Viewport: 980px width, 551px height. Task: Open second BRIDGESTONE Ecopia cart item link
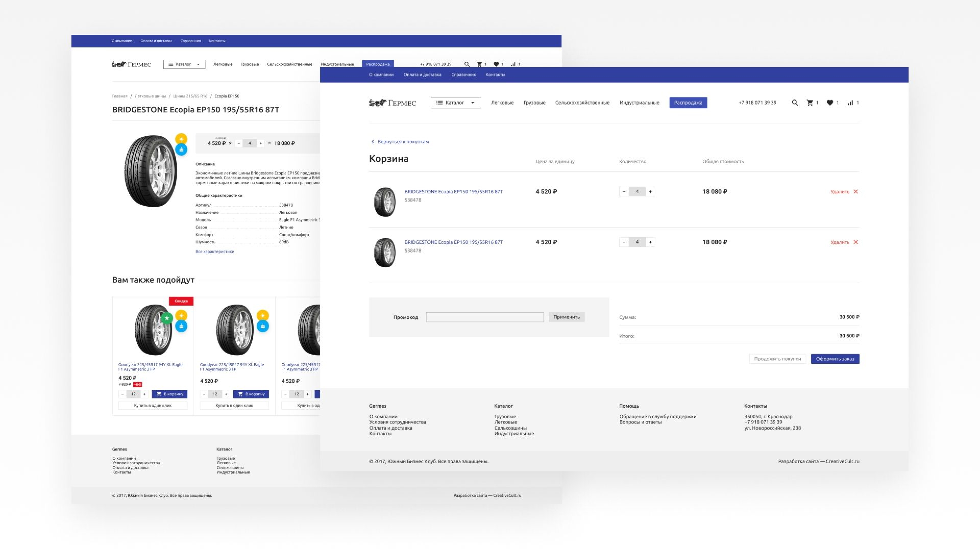tap(454, 242)
